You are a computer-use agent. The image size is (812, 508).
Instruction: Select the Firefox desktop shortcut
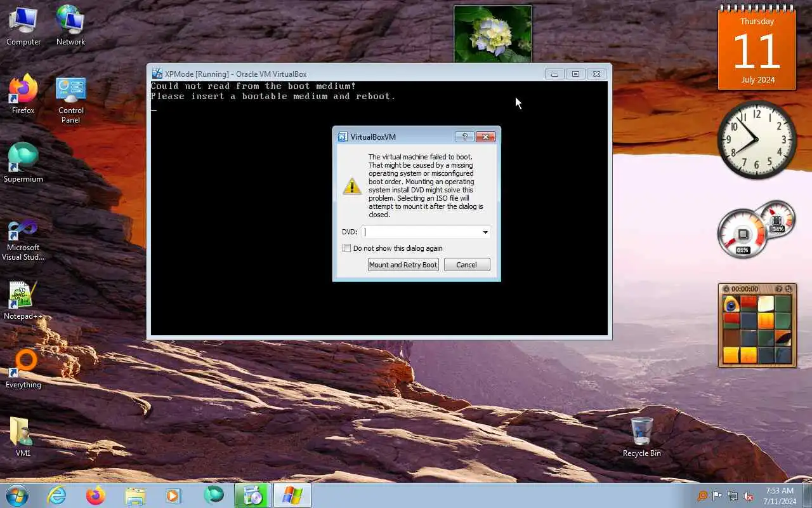point(23,94)
